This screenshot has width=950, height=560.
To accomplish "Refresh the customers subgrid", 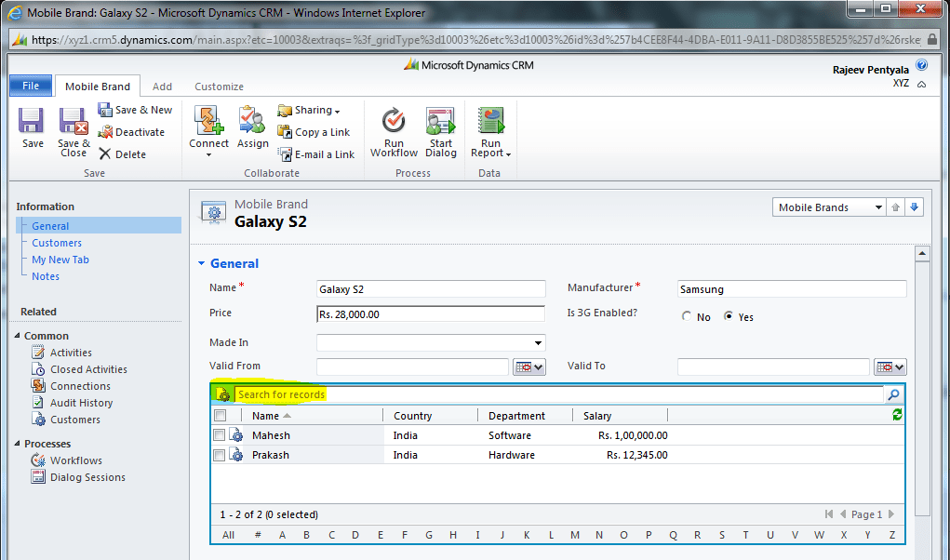I will [897, 415].
